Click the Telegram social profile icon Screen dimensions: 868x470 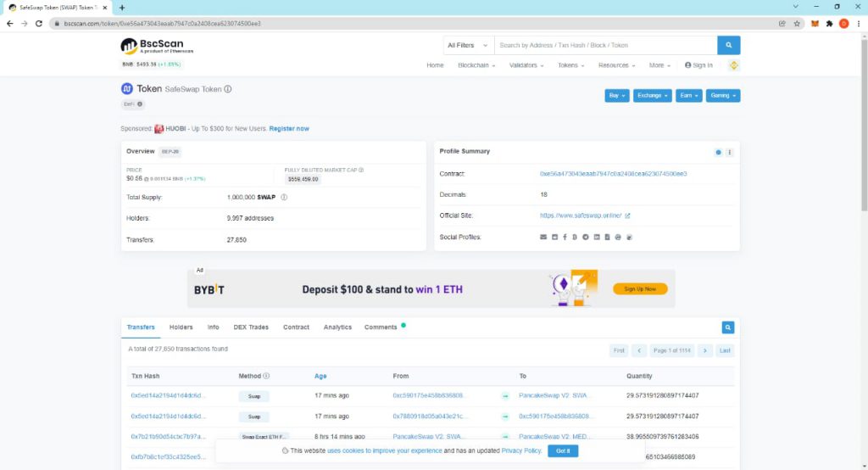tap(585, 238)
